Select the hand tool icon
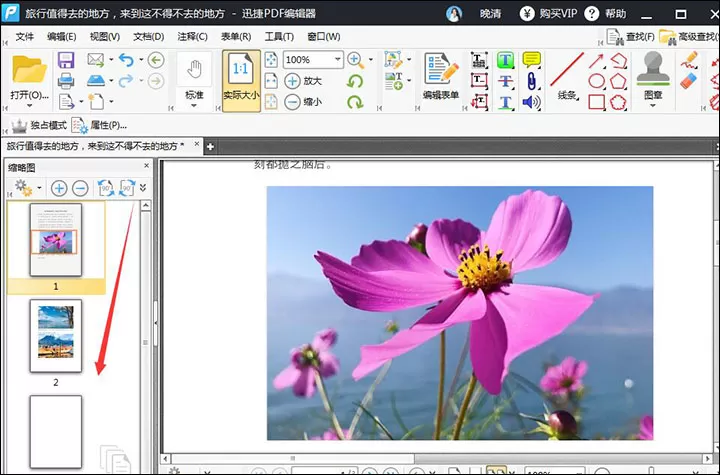720x475 pixels. pos(194,69)
